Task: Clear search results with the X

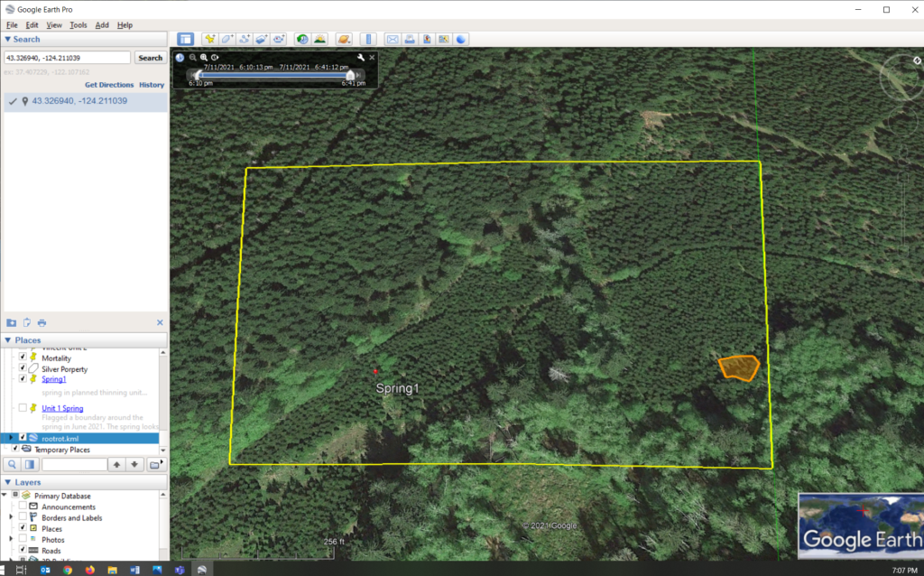Action: tap(160, 322)
